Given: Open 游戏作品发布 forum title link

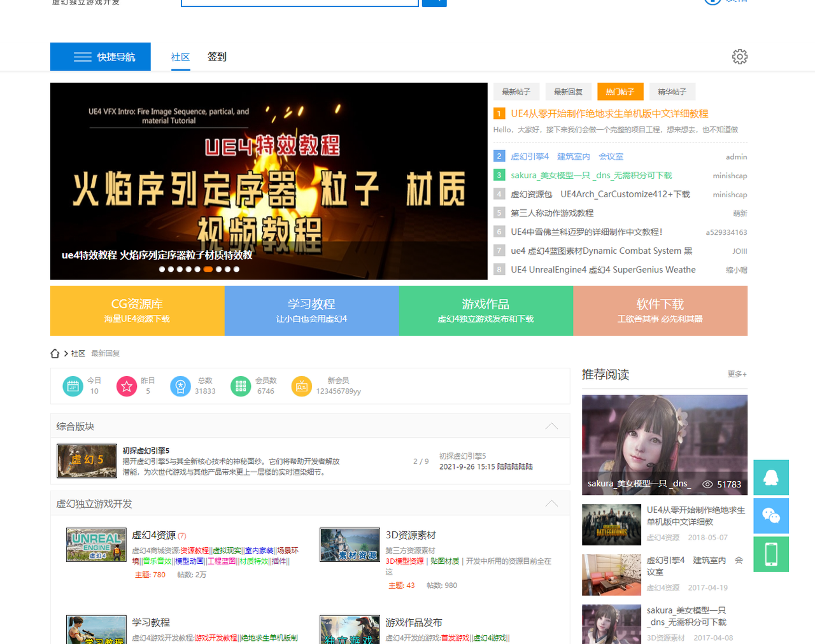Looking at the screenshot, I should point(413,622).
